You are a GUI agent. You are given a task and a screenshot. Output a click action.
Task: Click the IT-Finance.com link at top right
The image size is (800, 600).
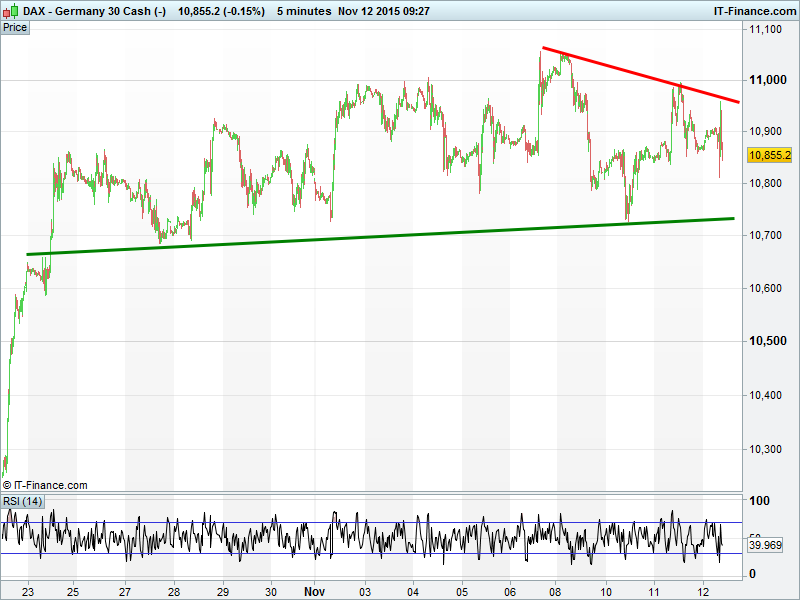coord(754,11)
